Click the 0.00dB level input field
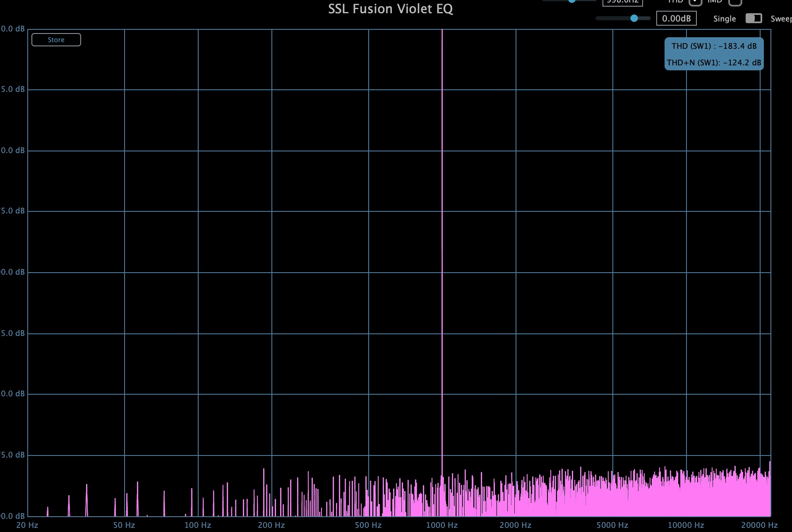Screen dimensions: 792x532 (676, 19)
